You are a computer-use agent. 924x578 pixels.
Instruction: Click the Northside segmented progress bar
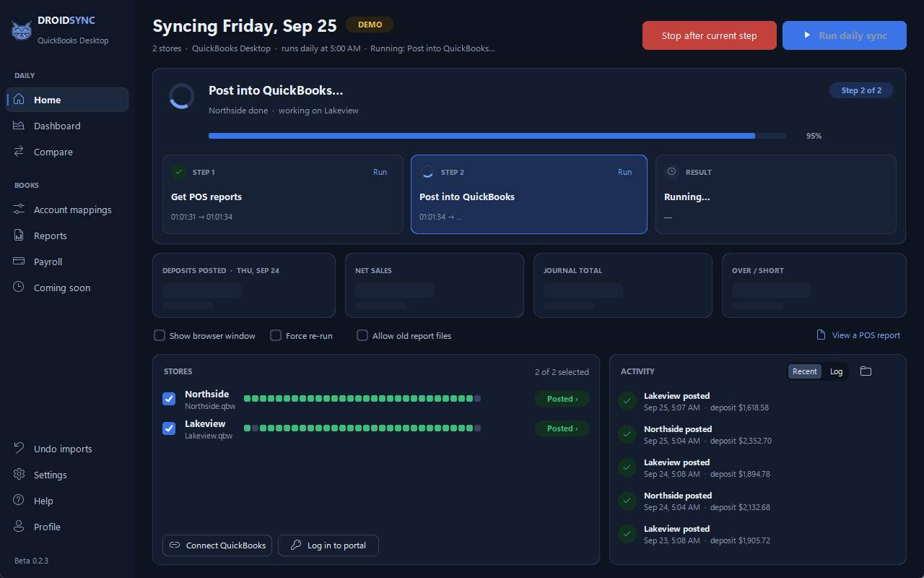(x=362, y=399)
